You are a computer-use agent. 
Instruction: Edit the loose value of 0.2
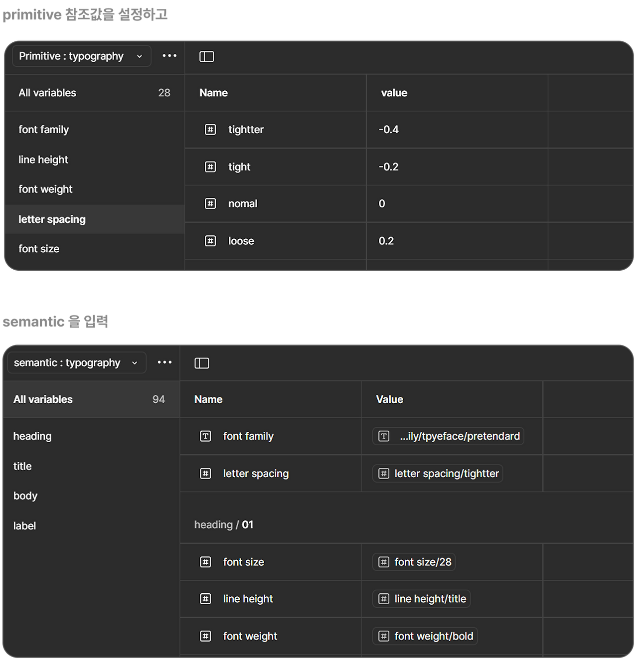pos(386,241)
